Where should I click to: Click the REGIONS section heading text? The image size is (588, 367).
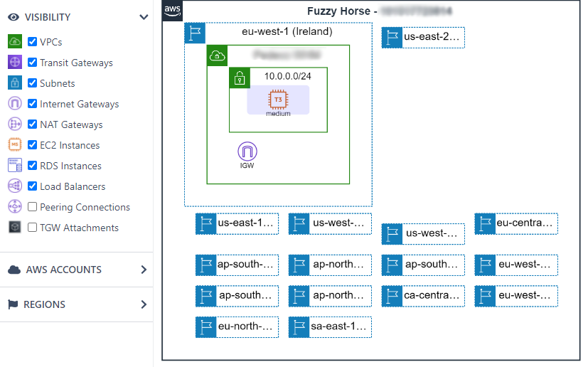pyautogui.click(x=44, y=304)
